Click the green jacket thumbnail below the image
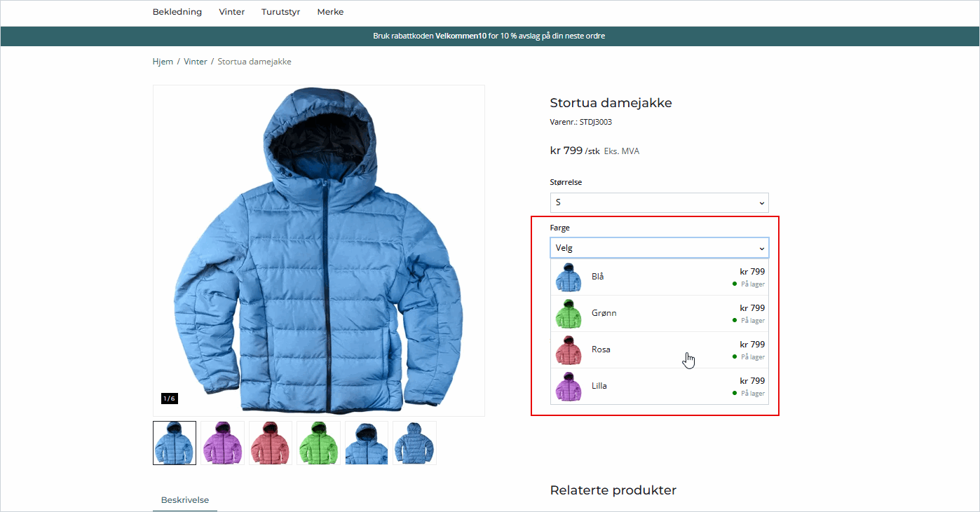The width and height of the screenshot is (980, 512). (318, 443)
